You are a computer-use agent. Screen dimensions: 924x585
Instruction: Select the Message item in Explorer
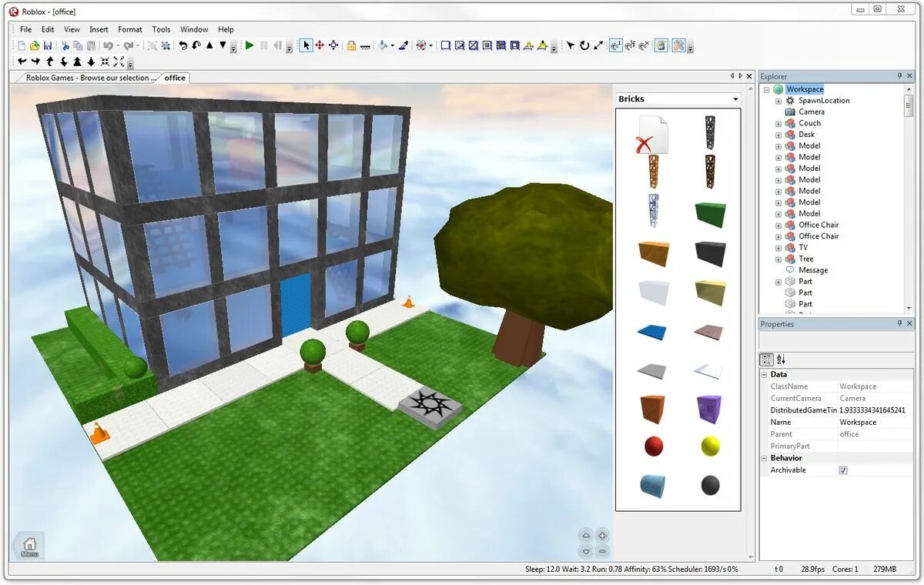click(x=813, y=270)
